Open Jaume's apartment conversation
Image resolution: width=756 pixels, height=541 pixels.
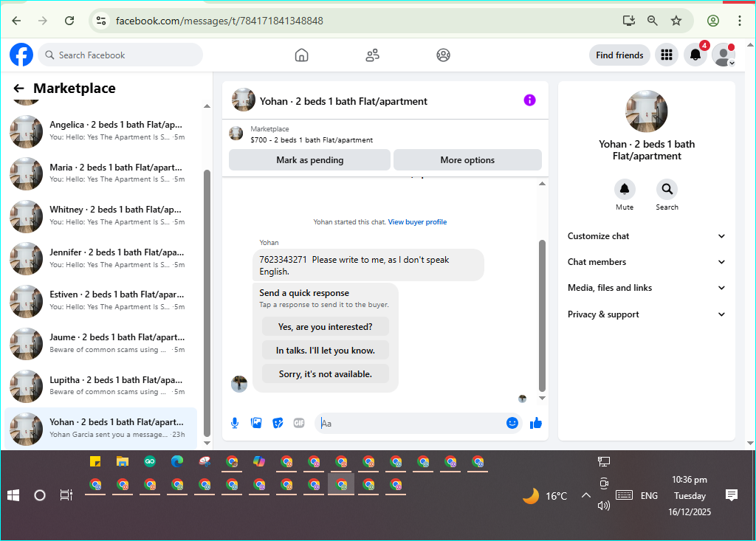[x=101, y=343]
